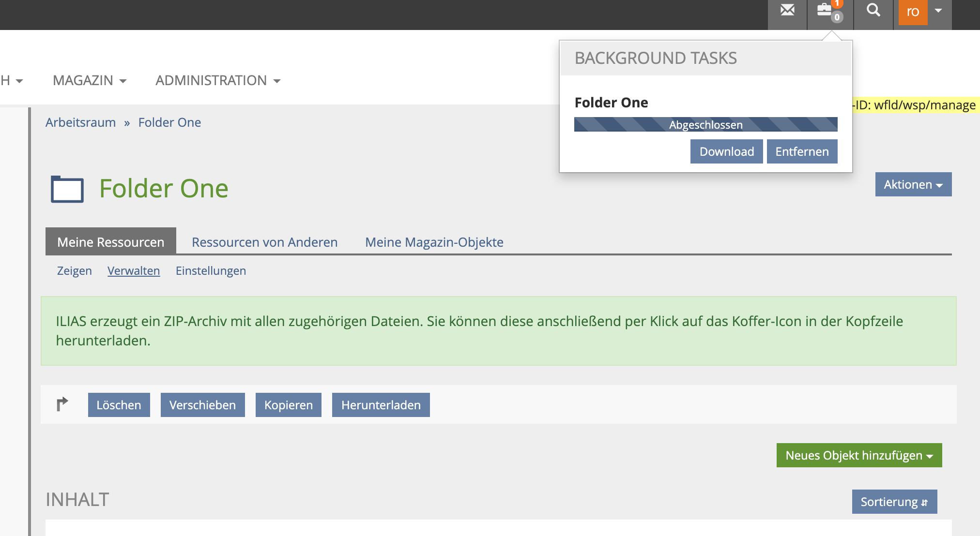Click the Folder One folder icon
This screenshot has height=536, width=980.
coord(67,189)
